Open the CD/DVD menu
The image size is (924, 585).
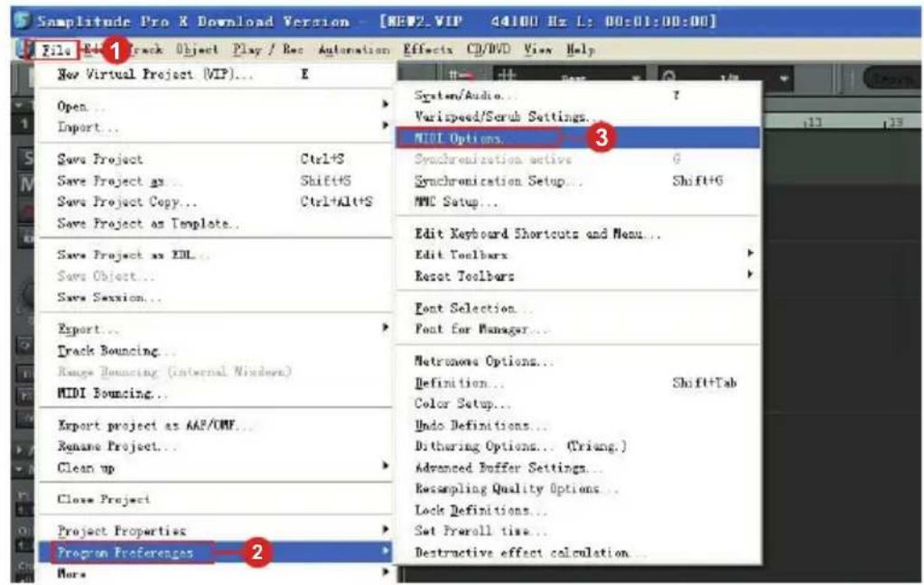[x=489, y=50]
